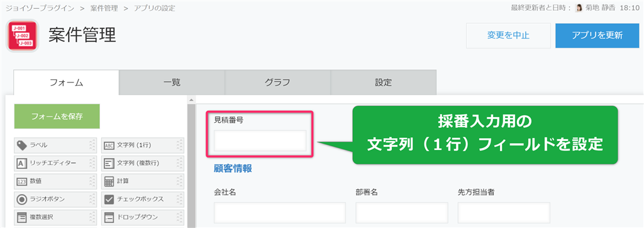Select the チェックボックス field item
The width and height of the screenshot is (644, 228).
pos(143,199)
